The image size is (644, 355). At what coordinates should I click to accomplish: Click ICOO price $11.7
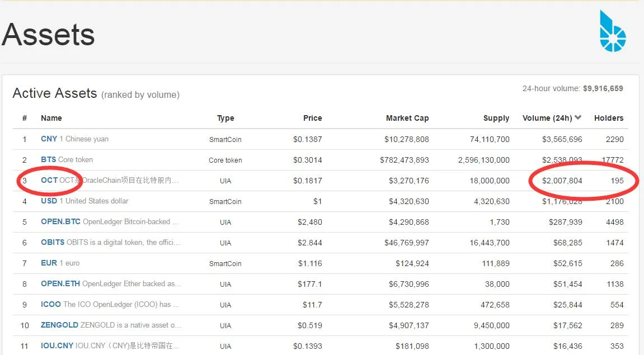(313, 305)
